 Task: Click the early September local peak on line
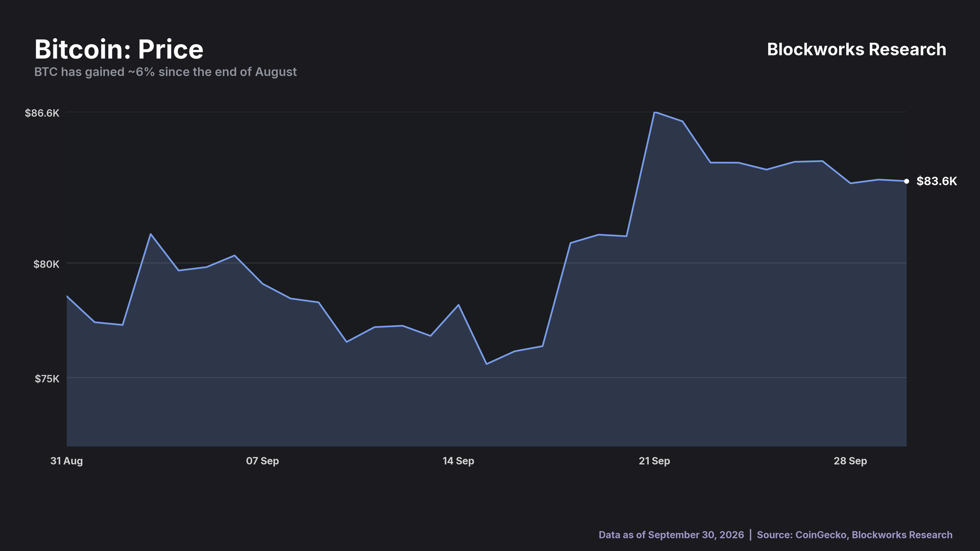click(151, 234)
